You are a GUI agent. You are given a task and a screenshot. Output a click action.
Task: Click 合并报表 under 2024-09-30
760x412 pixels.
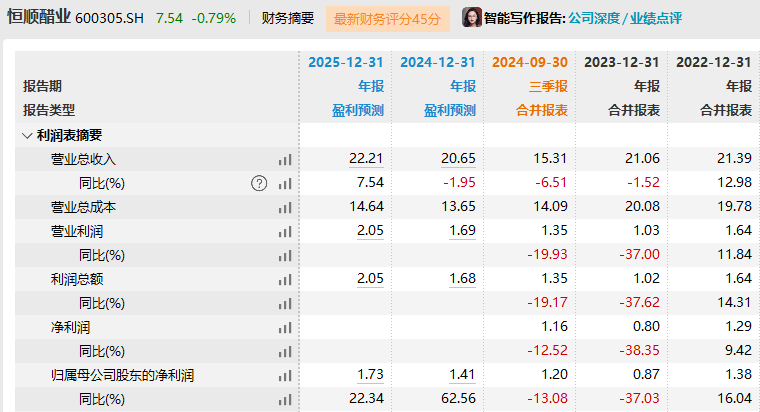click(542, 111)
